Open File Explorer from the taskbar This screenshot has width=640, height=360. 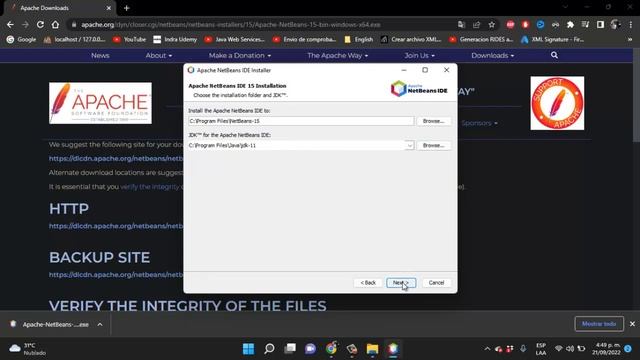372,349
